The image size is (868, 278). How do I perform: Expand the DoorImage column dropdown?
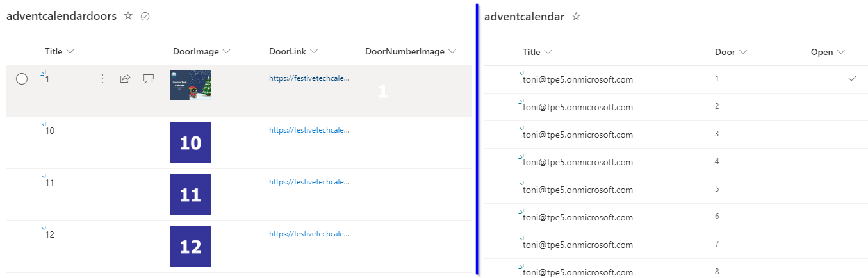pos(227,51)
